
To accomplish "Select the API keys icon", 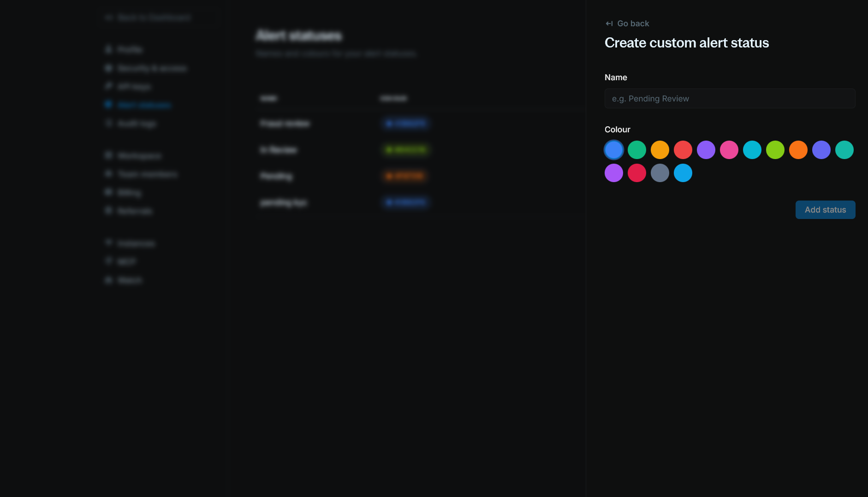I will click(x=108, y=86).
